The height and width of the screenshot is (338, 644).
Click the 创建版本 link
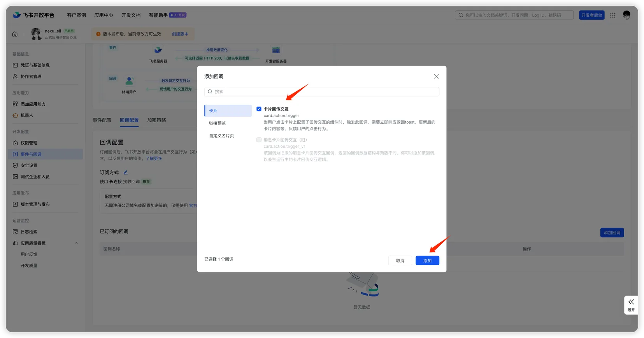[x=180, y=34]
